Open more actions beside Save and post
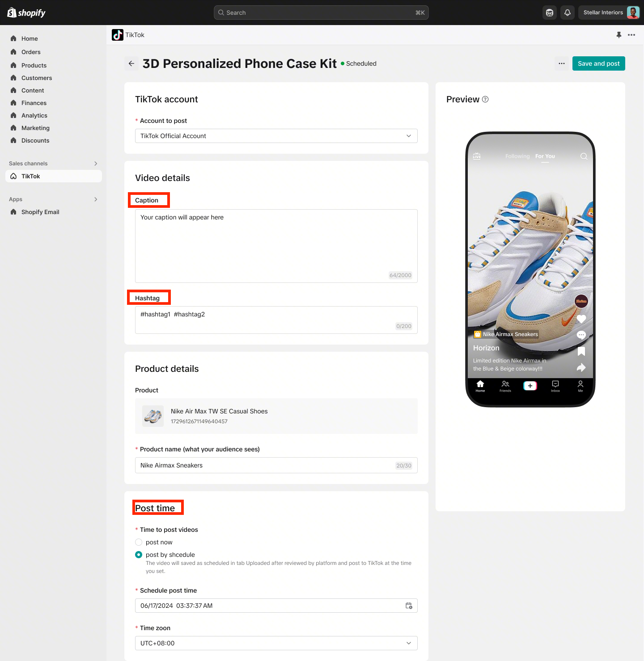Viewport: 644px width, 661px height. (x=562, y=63)
